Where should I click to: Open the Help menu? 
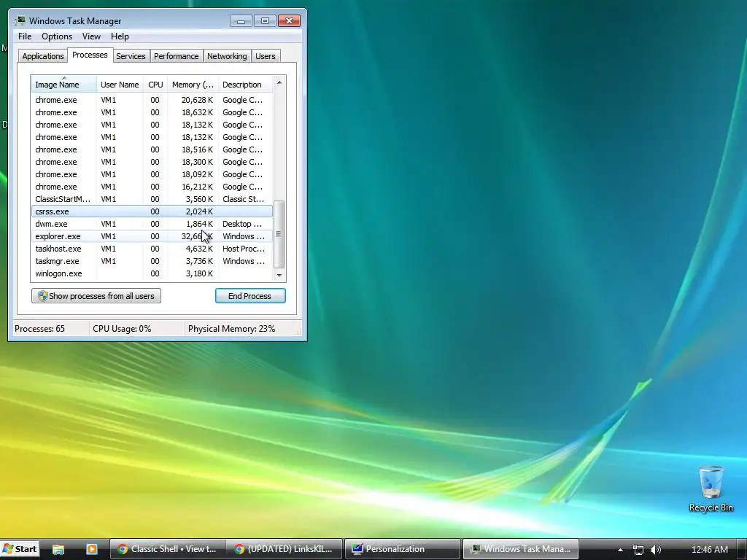point(120,36)
